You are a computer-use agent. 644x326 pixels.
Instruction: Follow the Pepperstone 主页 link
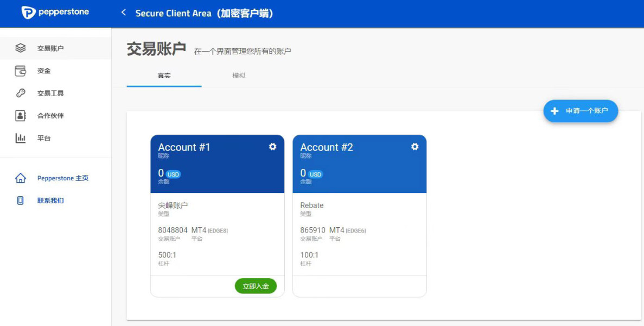point(63,178)
